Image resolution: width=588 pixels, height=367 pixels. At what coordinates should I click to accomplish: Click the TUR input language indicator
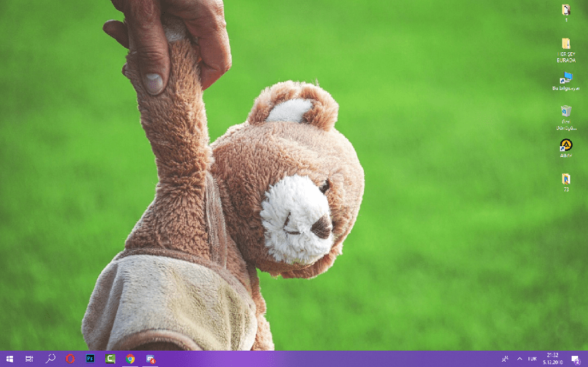coord(532,359)
